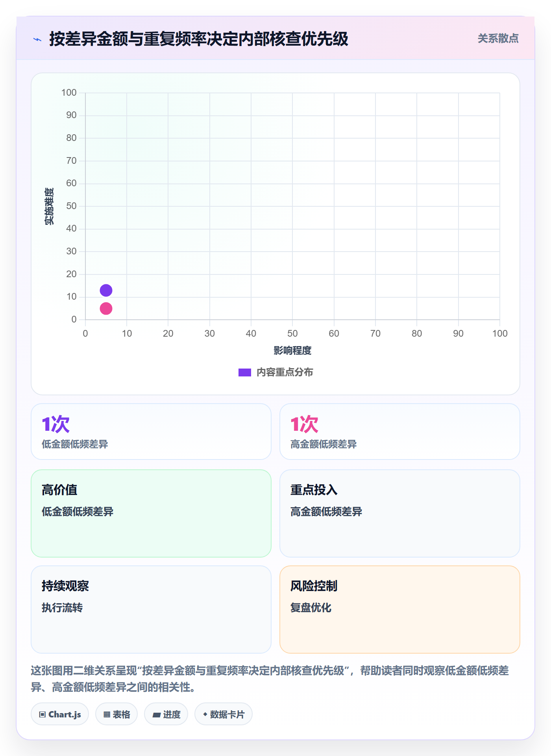Click the Chart.js tag chip
This screenshot has width=551, height=756.
point(60,714)
